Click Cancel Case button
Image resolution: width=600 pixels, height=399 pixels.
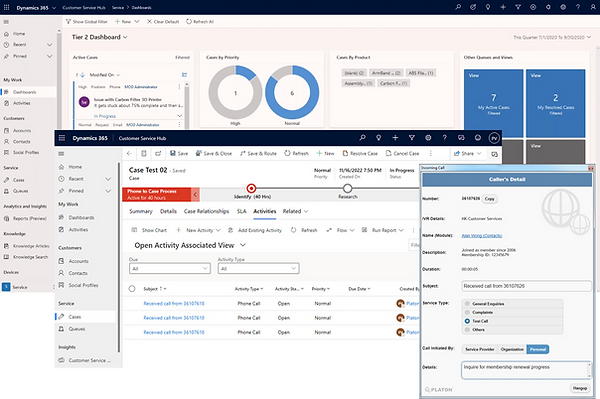[402, 153]
